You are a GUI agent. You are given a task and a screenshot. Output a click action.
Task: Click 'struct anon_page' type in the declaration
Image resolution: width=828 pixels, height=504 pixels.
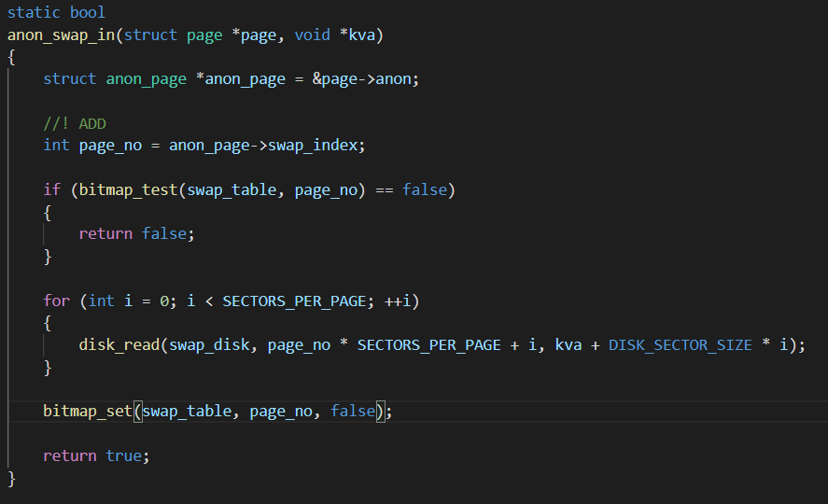click(x=115, y=79)
